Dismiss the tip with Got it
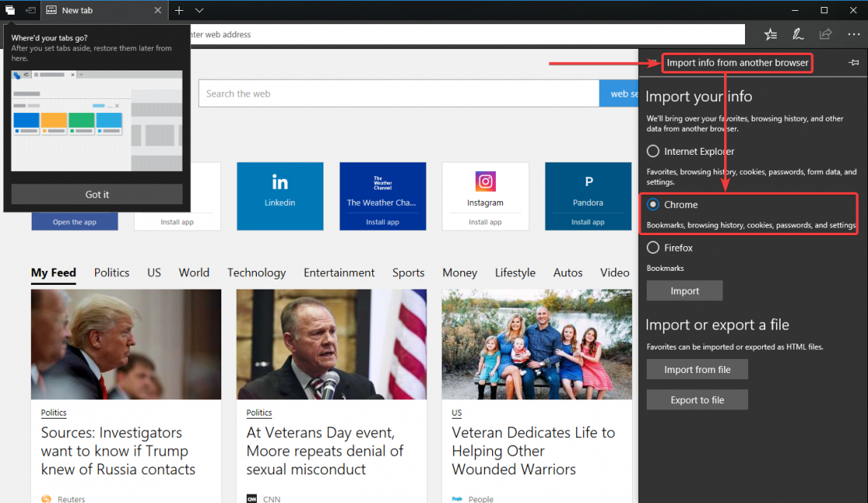This screenshot has width=868, height=503. pos(97,194)
